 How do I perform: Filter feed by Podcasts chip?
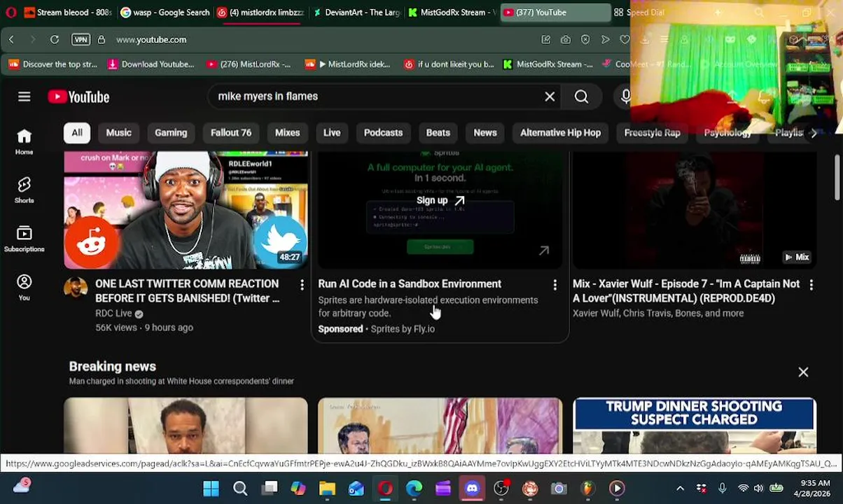click(383, 133)
